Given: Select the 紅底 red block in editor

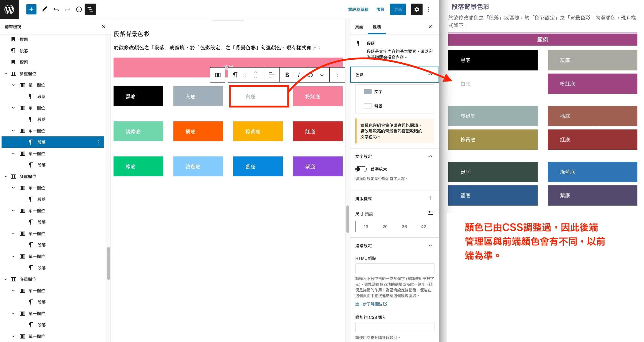Looking at the screenshot, I should pyautogui.click(x=317, y=131).
